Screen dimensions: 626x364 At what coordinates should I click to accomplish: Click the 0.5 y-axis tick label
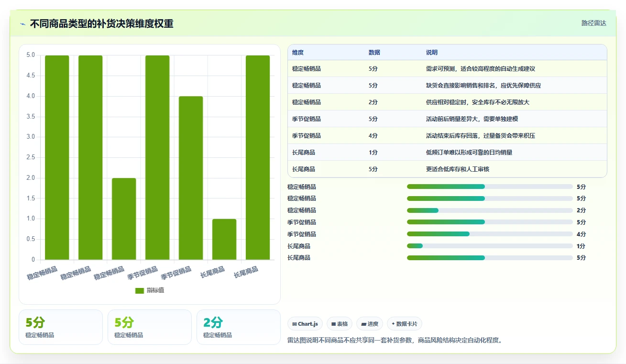[x=31, y=239]
